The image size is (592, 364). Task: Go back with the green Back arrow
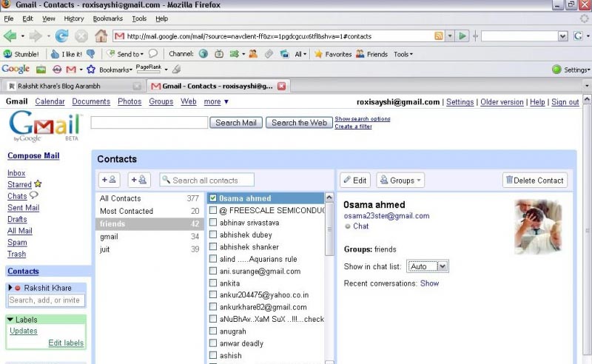pyautogui.click(x=10, y=36)
